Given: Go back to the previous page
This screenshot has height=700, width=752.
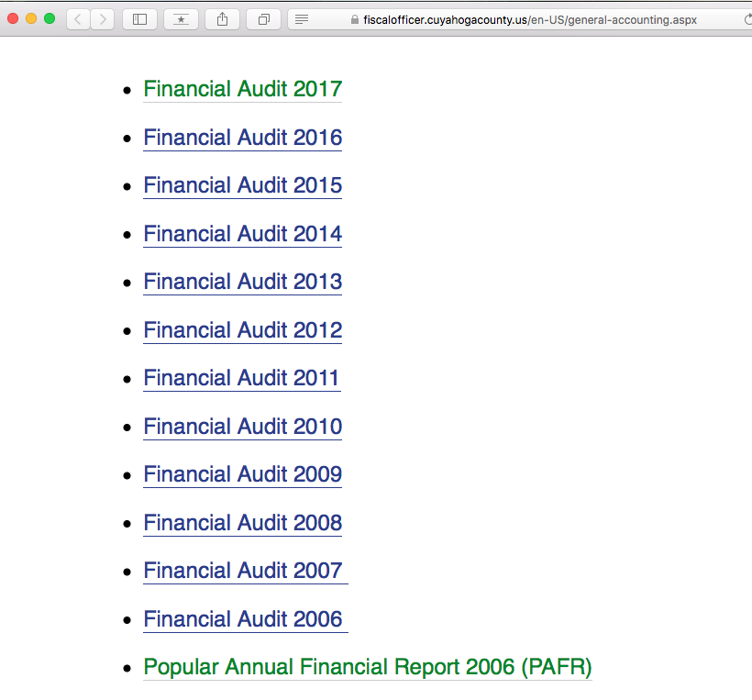Looking at the screenshot, I should pos(79,19).
